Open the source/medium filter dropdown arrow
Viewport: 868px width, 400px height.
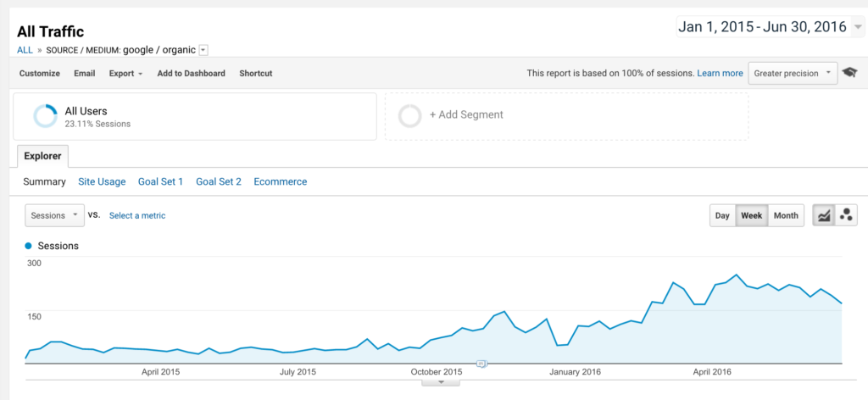[x=203, y=50]
